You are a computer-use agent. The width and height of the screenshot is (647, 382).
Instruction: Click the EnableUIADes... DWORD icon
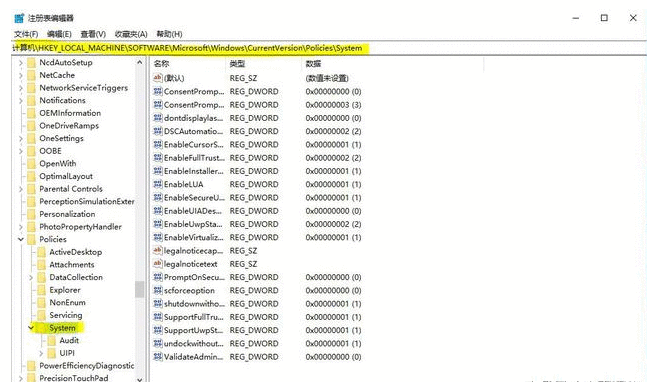(157, 210)
